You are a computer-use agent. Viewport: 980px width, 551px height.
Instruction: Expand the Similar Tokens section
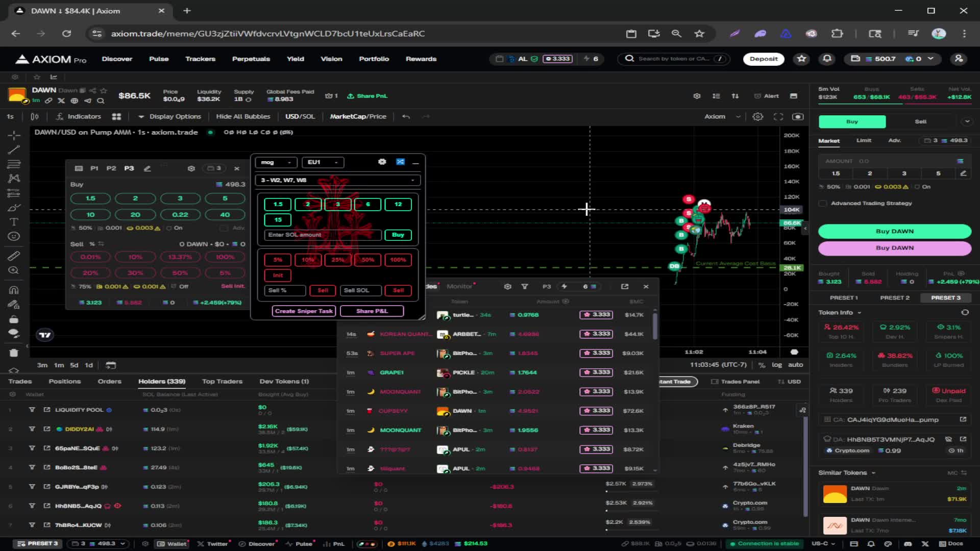(x=847, y=472)
